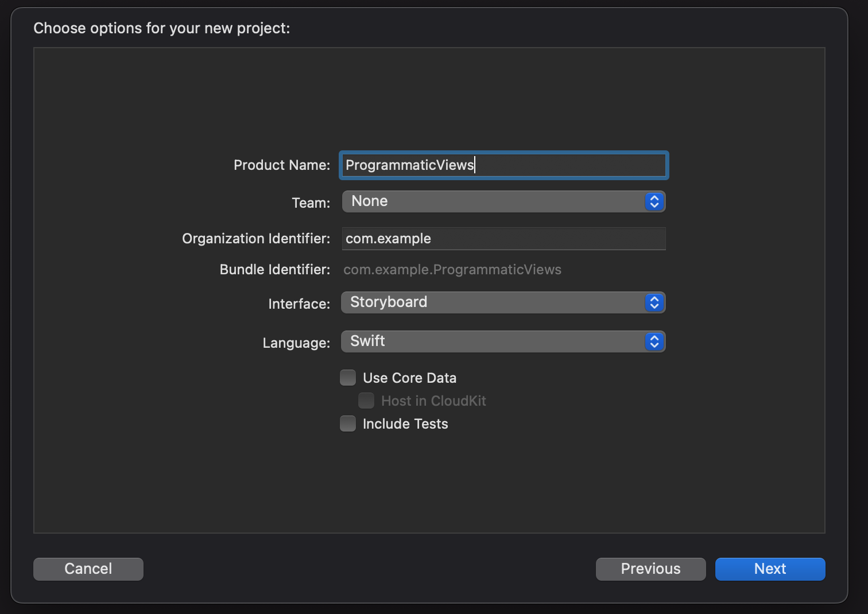Click the Organization Identifier label
868x614 pixels.
pos(255,239)
